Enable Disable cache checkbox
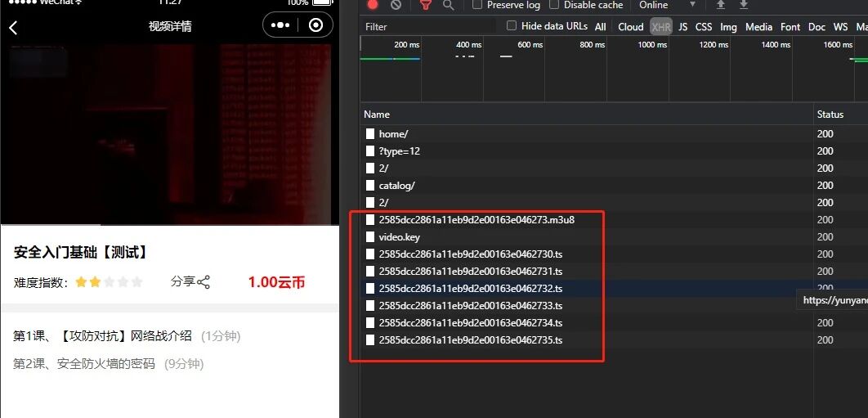868x418 pixels. 553,5
